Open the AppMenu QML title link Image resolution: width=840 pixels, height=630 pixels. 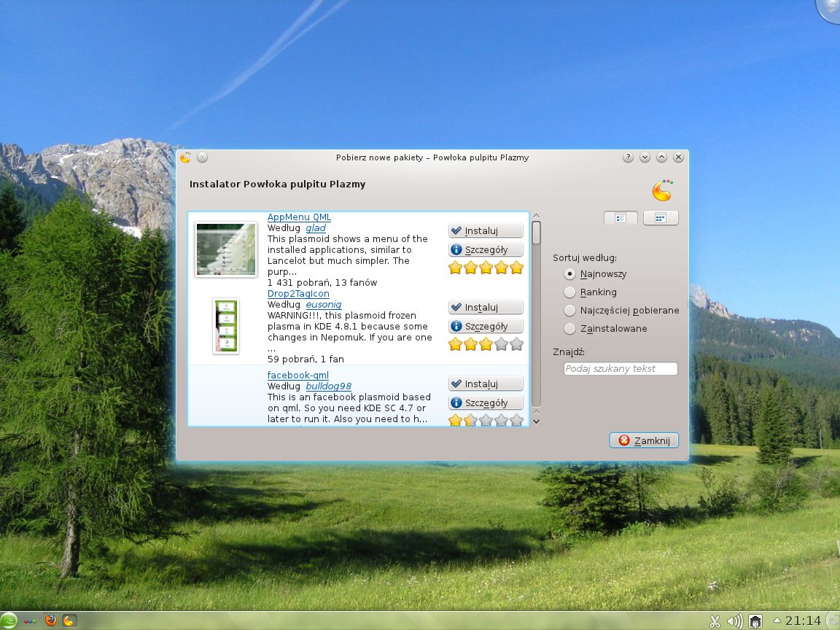coord(299,217)
